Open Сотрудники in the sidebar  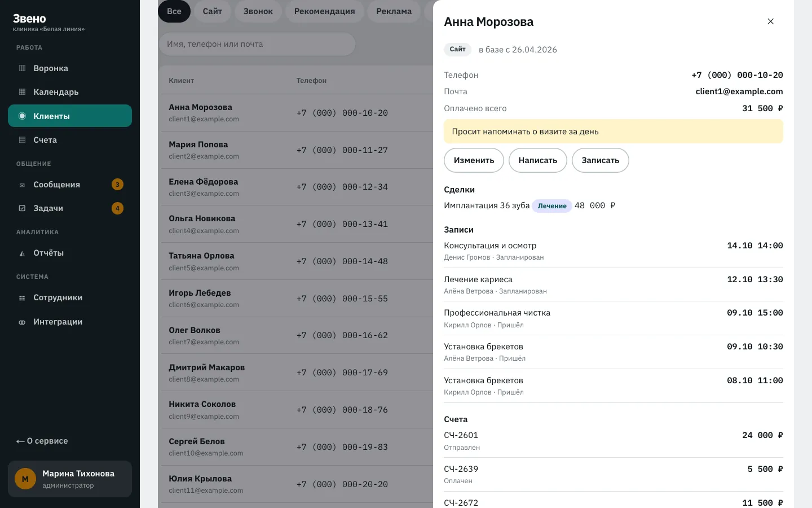(x=70, y=297)
